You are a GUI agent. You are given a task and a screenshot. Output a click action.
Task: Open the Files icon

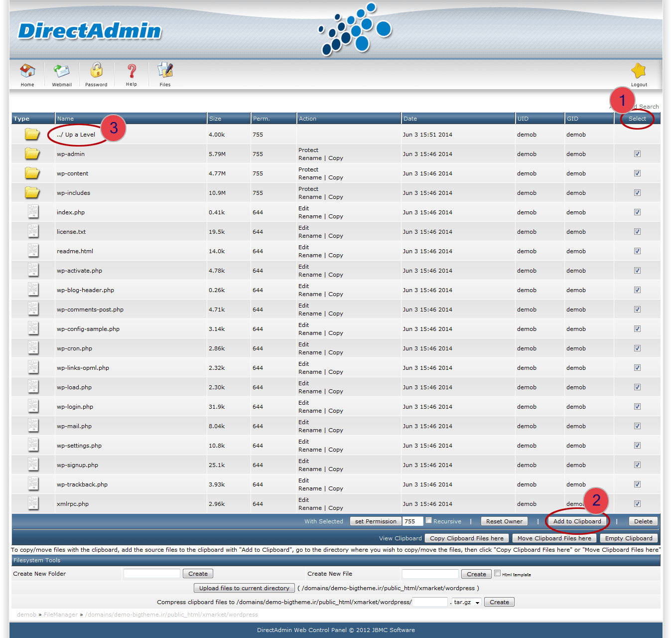pyautogui.click(x=165, y=70)
